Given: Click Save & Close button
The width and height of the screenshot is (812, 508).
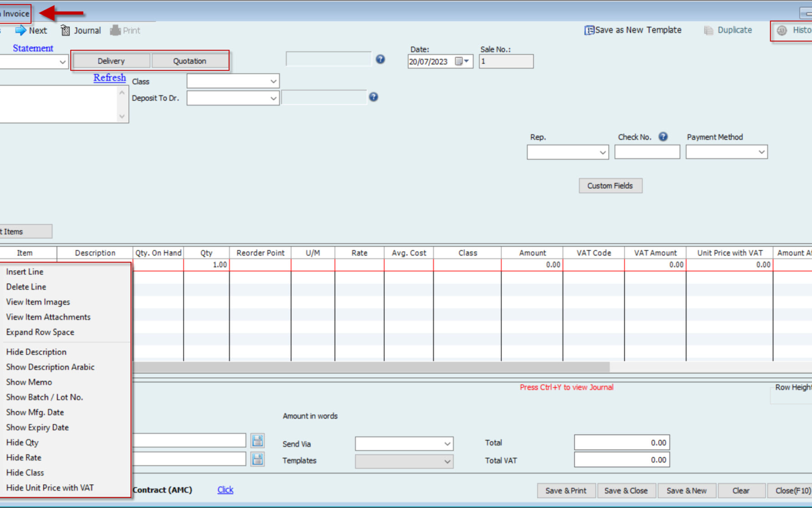Looking at the screenshot, I should (625, 491).
